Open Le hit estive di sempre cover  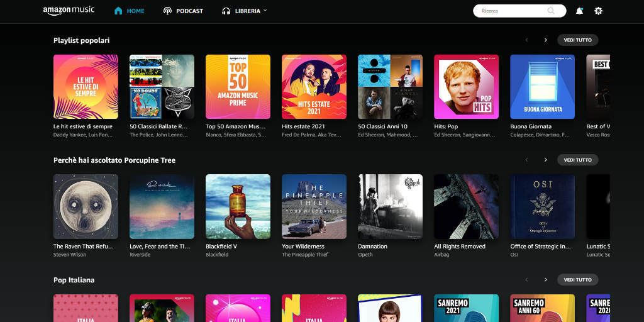click(86, 87)
